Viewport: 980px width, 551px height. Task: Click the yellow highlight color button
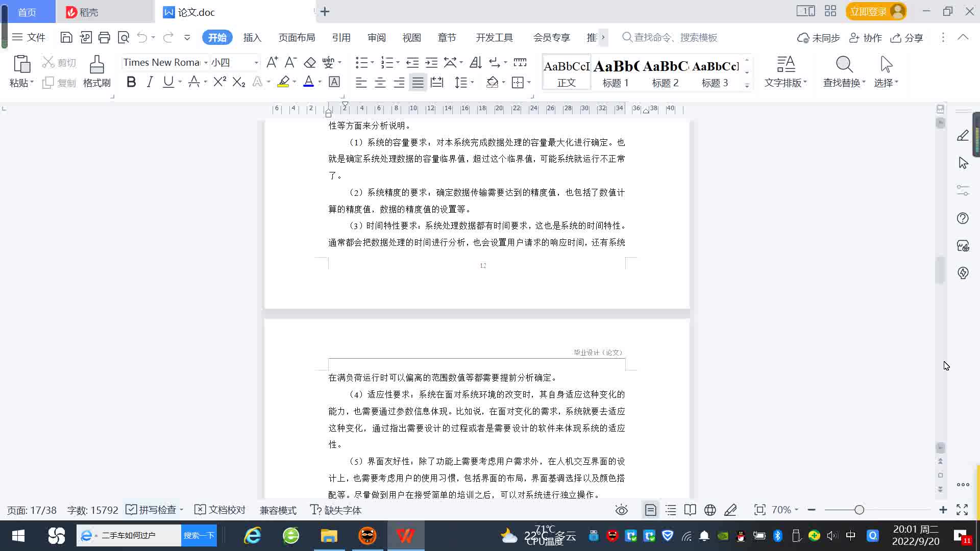tap(283, 82)
